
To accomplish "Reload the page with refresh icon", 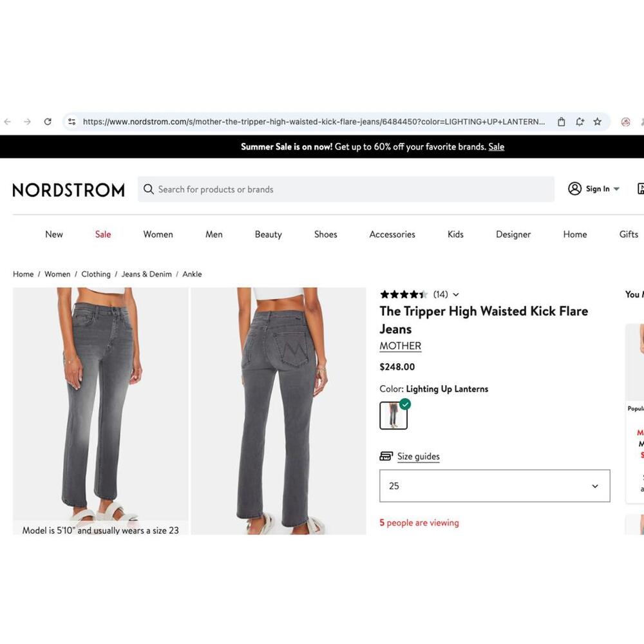I will (48, 122).
